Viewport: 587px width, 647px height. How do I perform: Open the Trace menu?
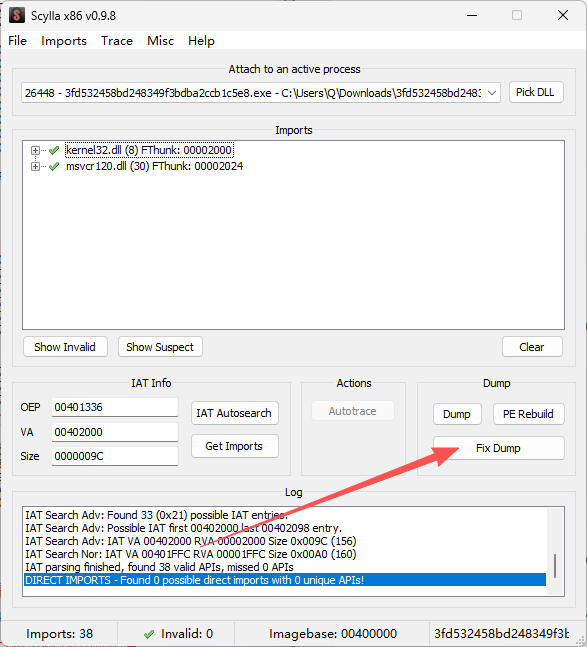pos(117,41)
